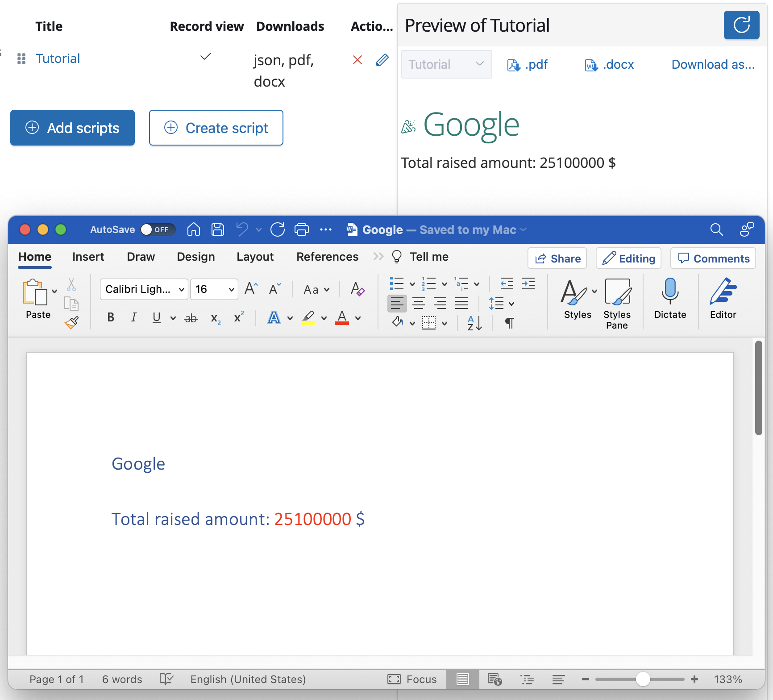Click the print icon in title bar
The image size is (773, 700).
302,229
